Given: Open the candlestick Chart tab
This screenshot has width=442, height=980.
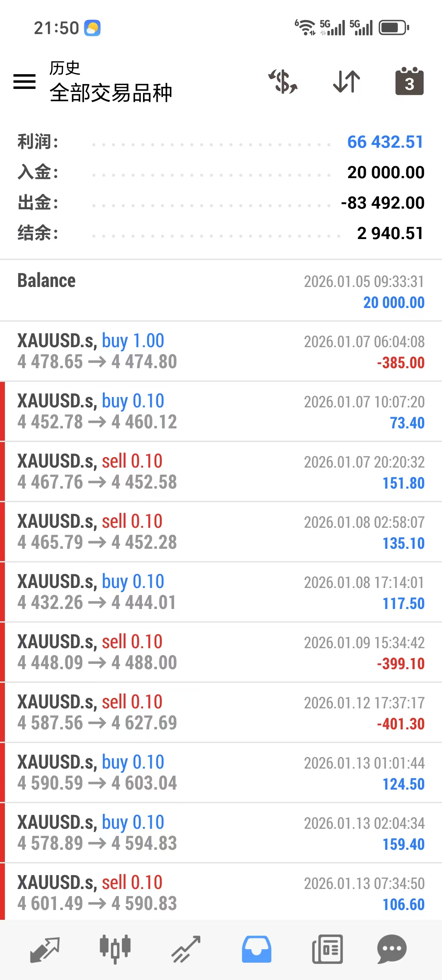Looking at the screenshot, I should (x=115, y=950).
